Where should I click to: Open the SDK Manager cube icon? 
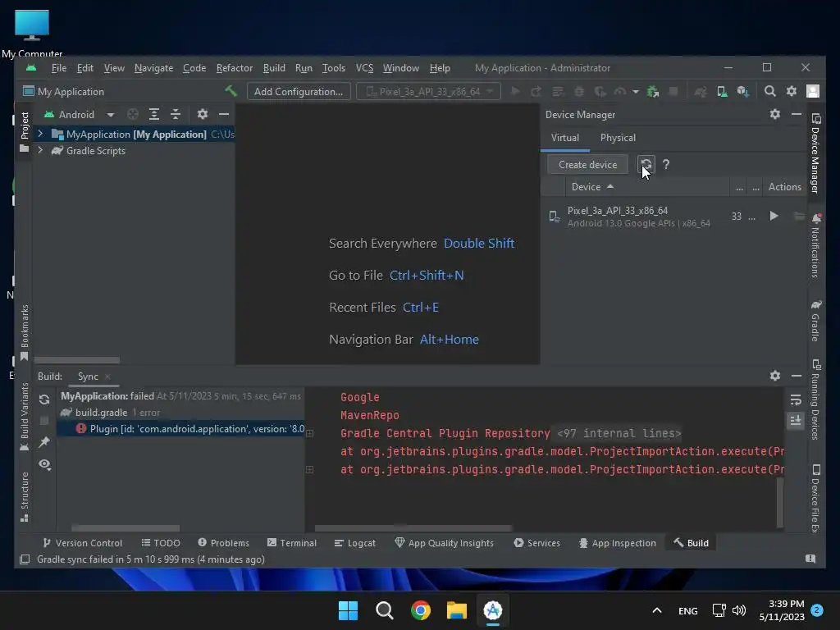point(742,92)
